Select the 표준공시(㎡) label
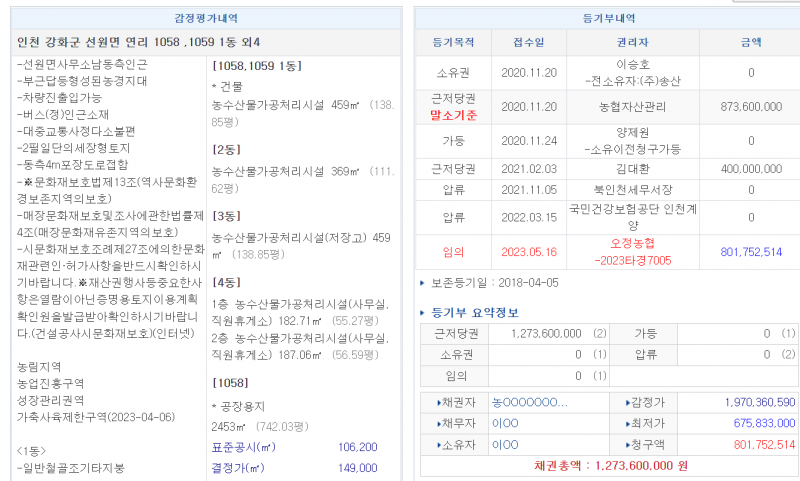Image resolution: width=800 pixels, height=481 pixels. pos(244,447)
